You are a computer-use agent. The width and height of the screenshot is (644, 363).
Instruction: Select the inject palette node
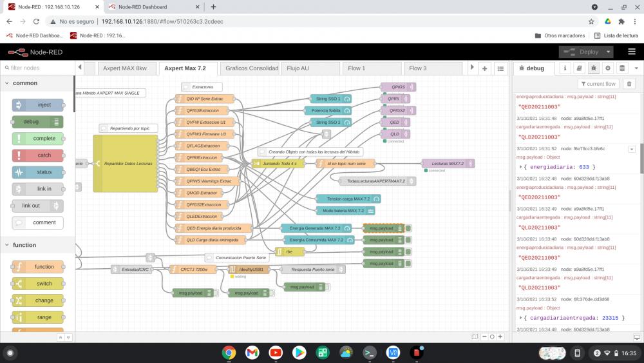[x=38, y=105]
